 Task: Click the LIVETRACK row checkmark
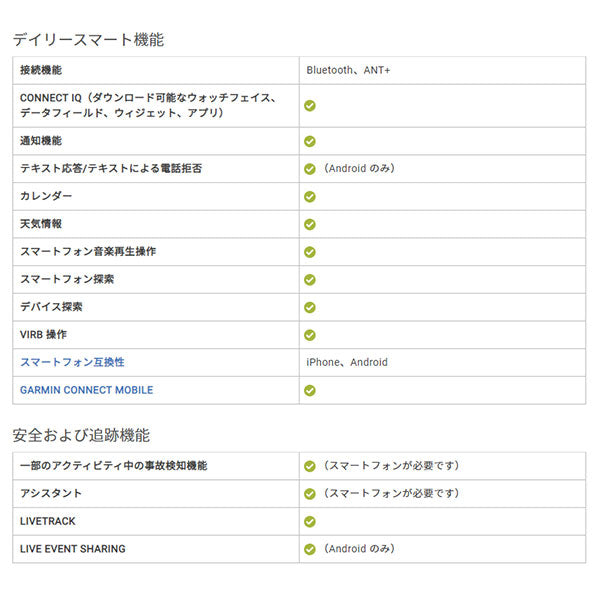pos(310,521)
